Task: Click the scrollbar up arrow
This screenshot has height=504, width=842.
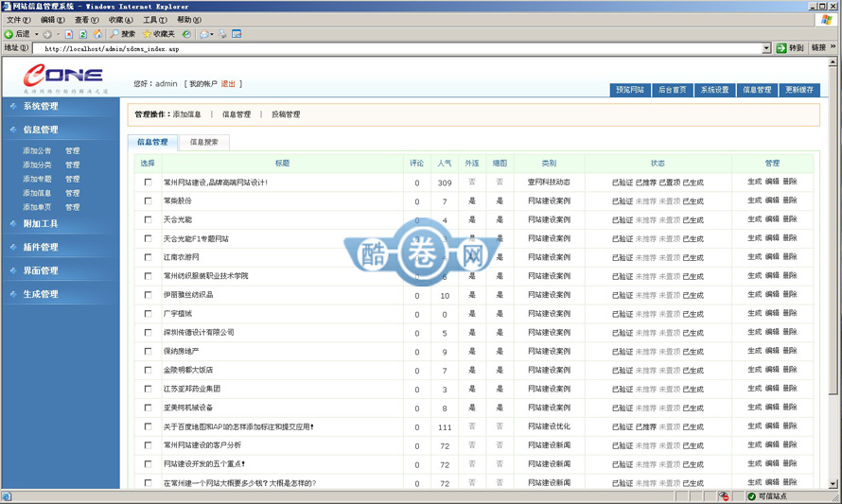Action: point(833,61)
